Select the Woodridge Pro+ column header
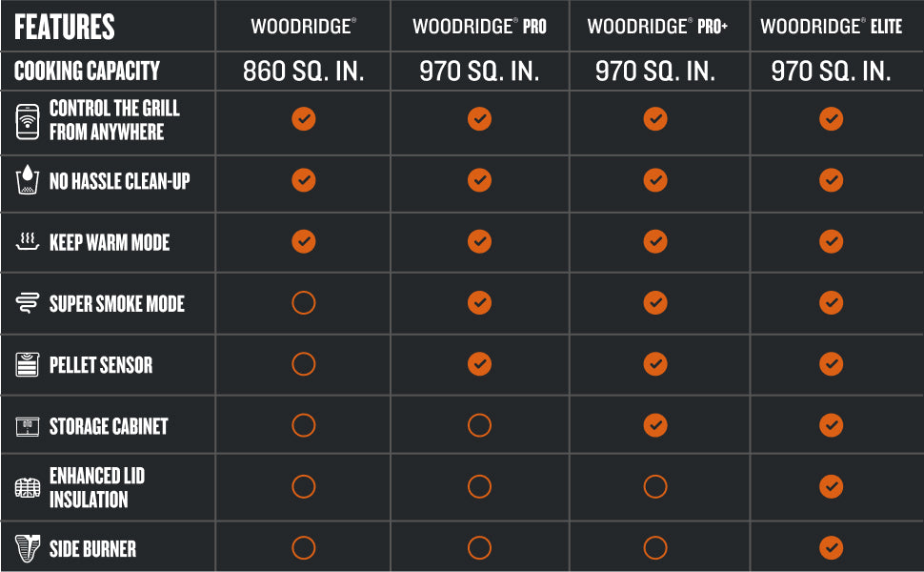This screenshot has height=572, width=924. tap(657, 27)
